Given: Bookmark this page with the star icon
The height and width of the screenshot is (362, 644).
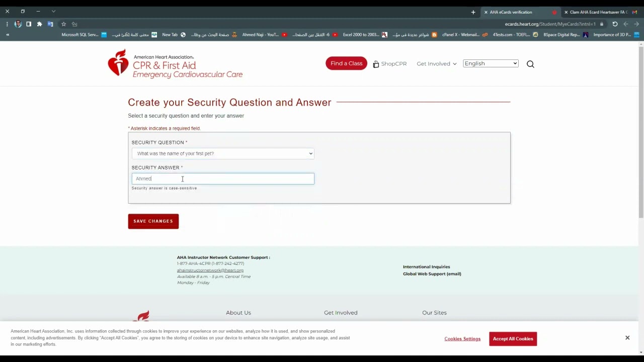Looking at the screenshot, I should tap(63, 24).
